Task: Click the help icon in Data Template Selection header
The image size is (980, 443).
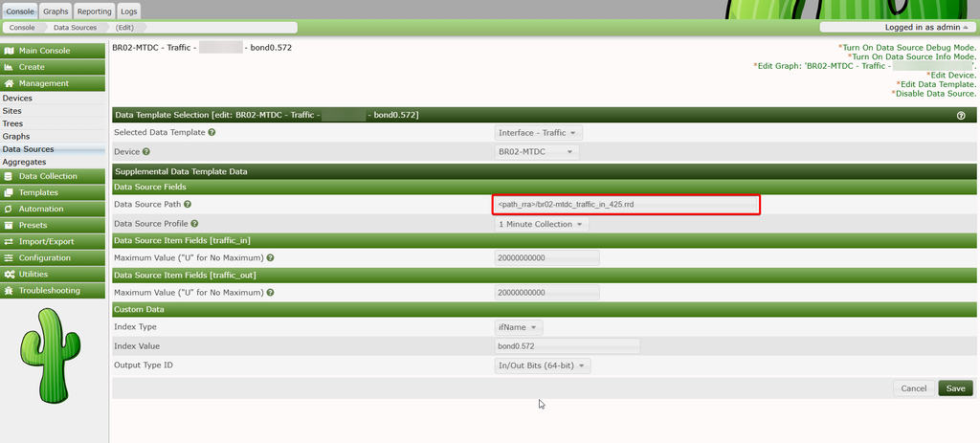Action: (961, 116)
